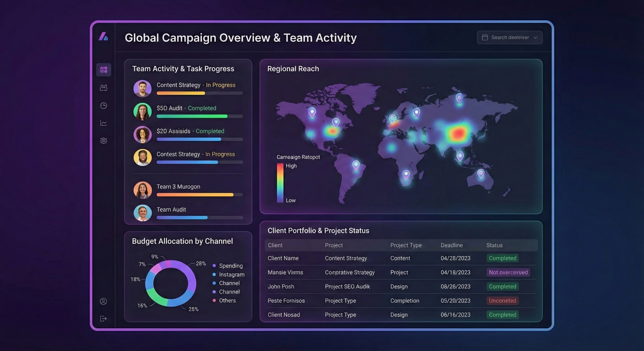The image size is (644, 351).
Task: Expand the Search deeleiser dropdown
Action: point(536,37)
